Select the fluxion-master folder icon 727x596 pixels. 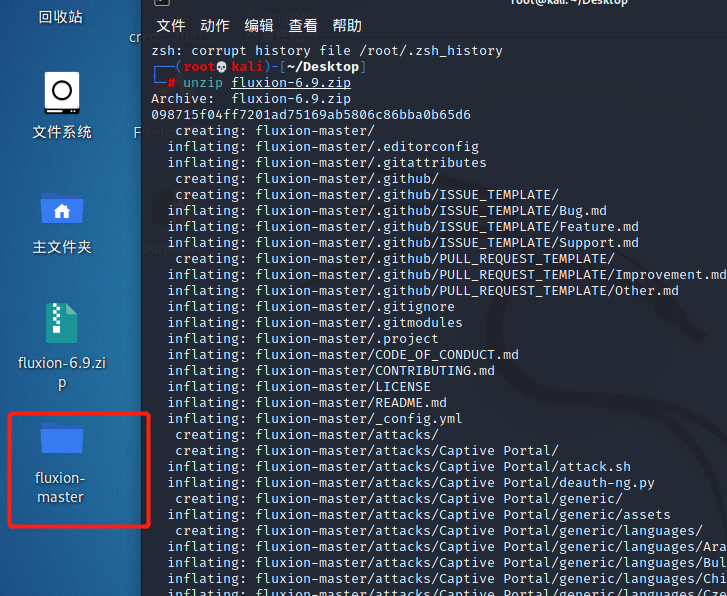[62, 438]
